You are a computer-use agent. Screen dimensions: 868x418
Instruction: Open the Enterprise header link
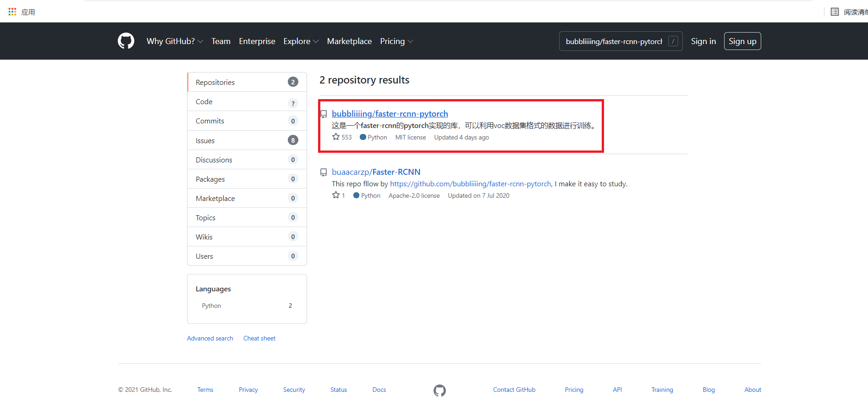257,41
